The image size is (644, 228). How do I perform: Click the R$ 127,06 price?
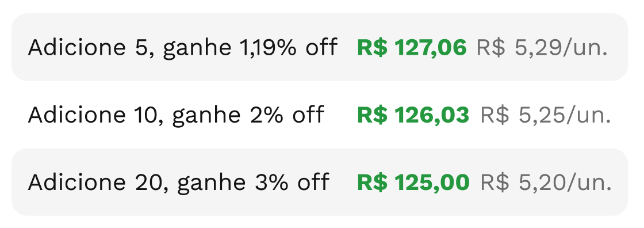click(x=412, y=48)
